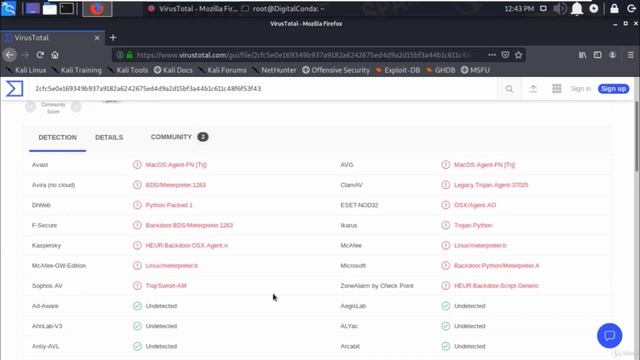Image resolution: width=640 pixels, height=360 pixels.
Task: Open the VirusTotal apps grid icon
Action: [557, 89]
